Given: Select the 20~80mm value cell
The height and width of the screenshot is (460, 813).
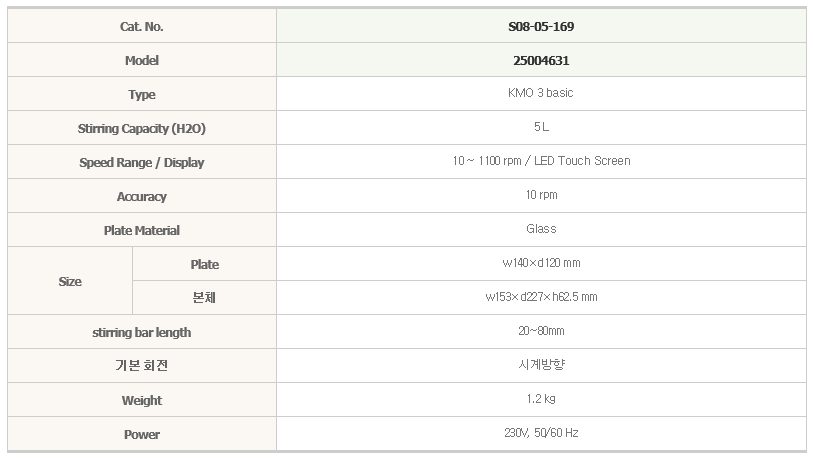Looking at the screenshot, I should coord(541,331).
